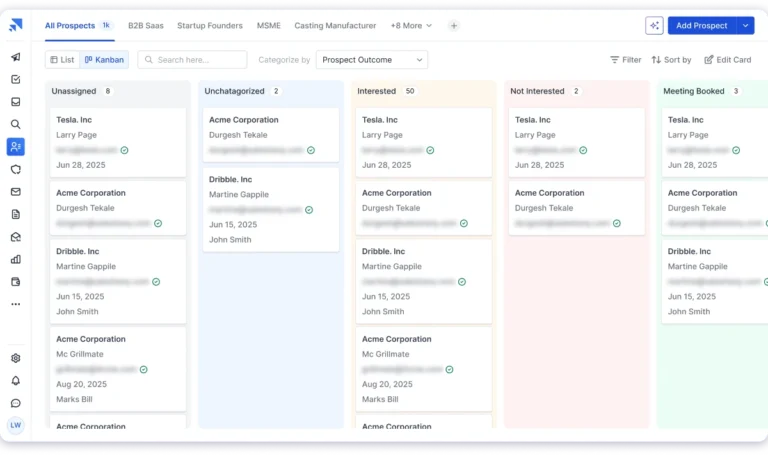Open the Add Prospect dropdown arrow
Screen dimensions: 768x455
[x=745, y=25]
